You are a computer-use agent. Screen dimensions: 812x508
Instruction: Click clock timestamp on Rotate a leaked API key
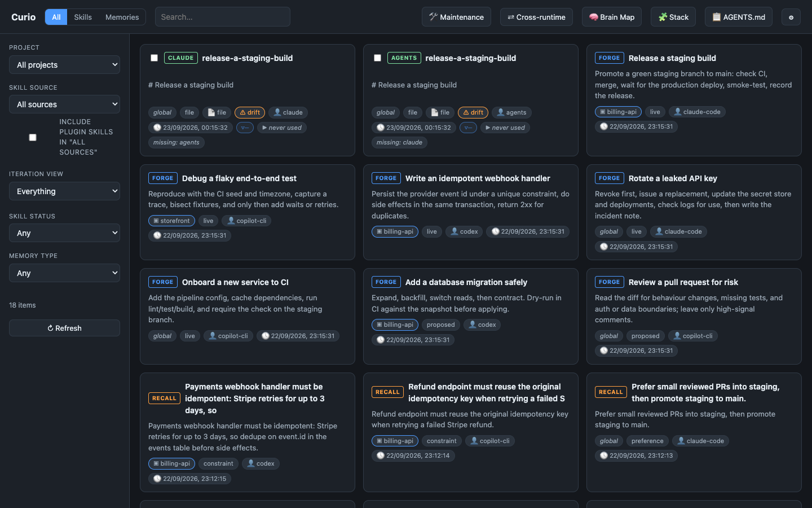click(636, 247)
